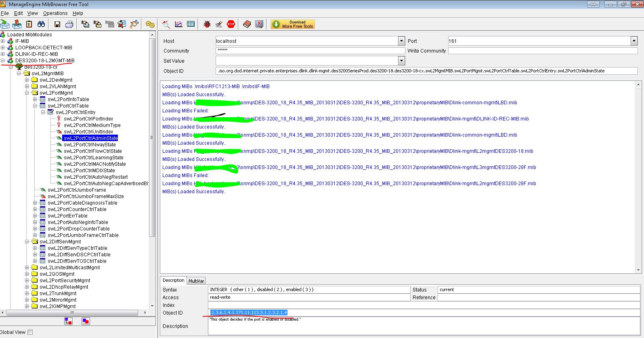
Task: Open settings with the gears icon
Action: coord(150,24)
